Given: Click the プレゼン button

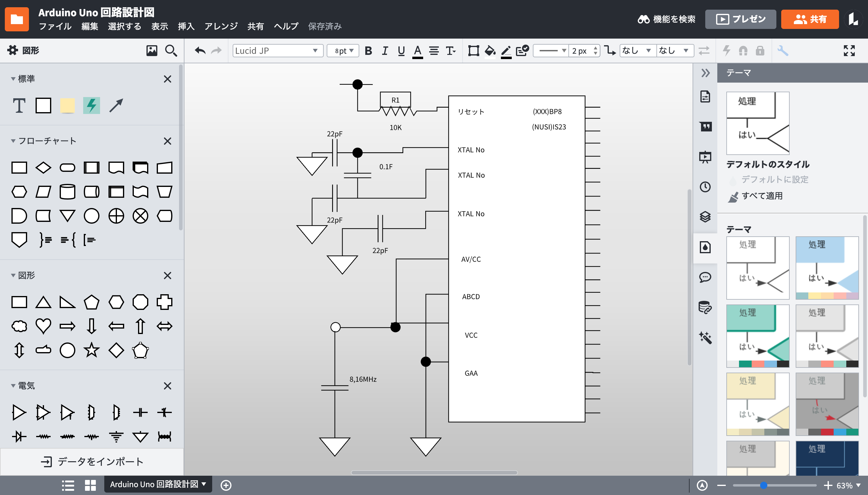Looking at the screenshot, I should (x=740, y=19).
